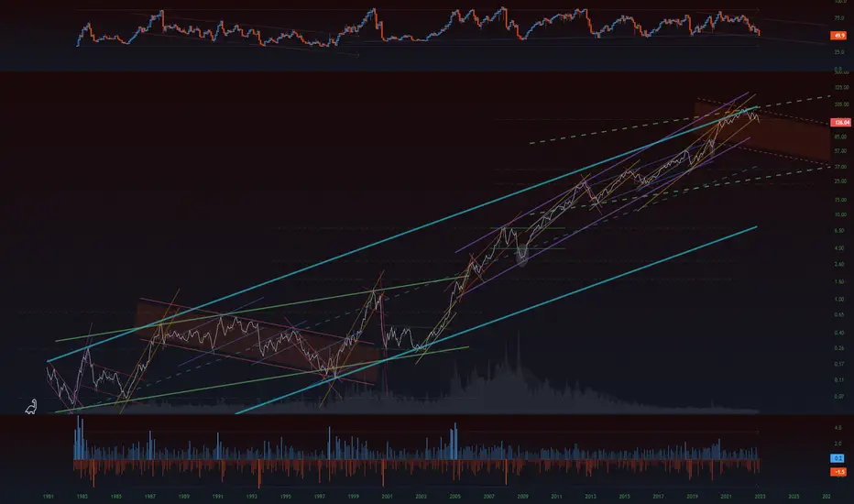Viewport: 854px width, 504px height.
Task: Click the 1989 label on time axis
Action: 184,497
